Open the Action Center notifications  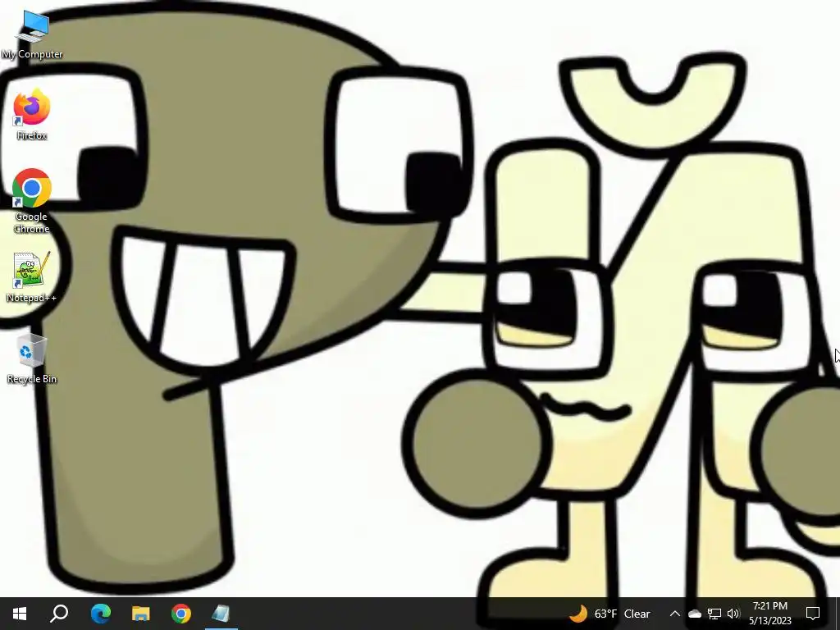[x=813, y=614]
